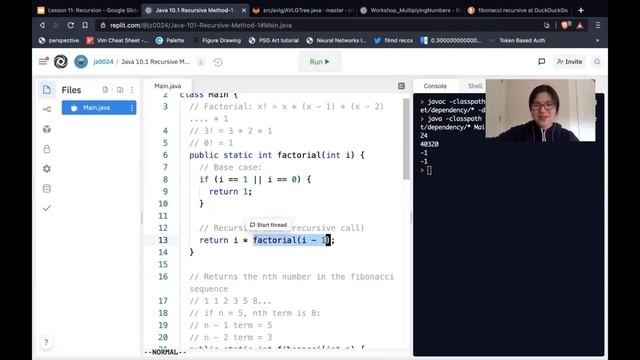Screen dimensions: 640x360
Task: Open the Packages cube sidebar icon
Action: (x=47, y=129)
